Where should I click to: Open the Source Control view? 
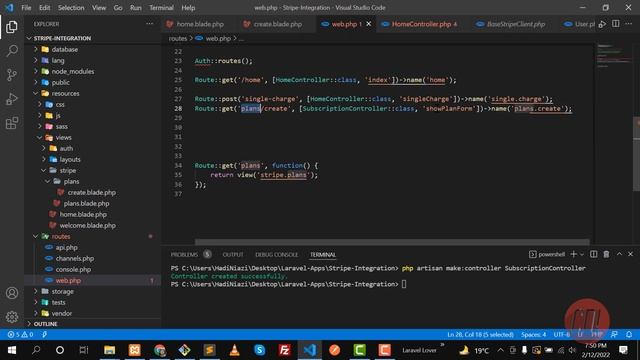[x=12, y=75]
